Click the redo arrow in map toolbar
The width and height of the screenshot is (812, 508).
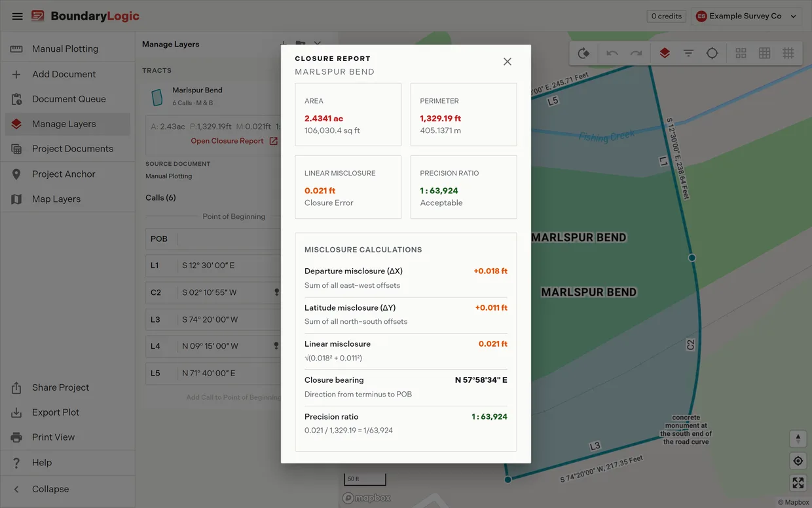point(636,54)
